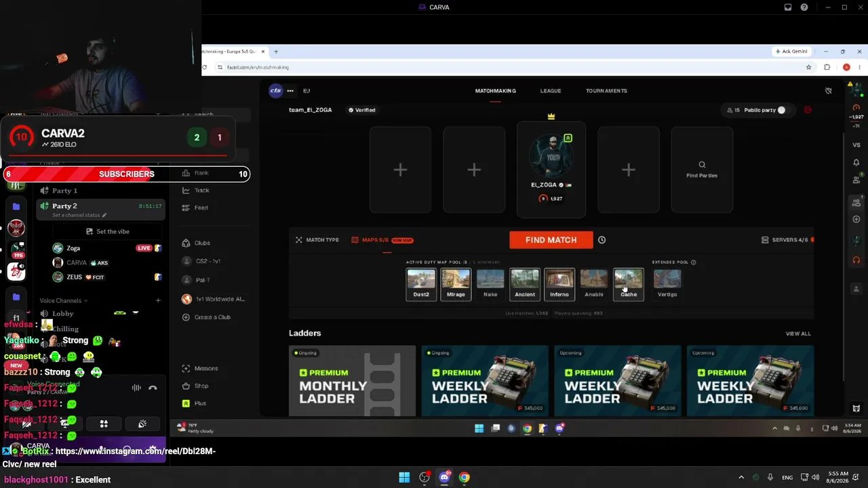Add a channel with the Voice Channels plus
This screenshot has height=488, width=868.
[x=158, y=301]
